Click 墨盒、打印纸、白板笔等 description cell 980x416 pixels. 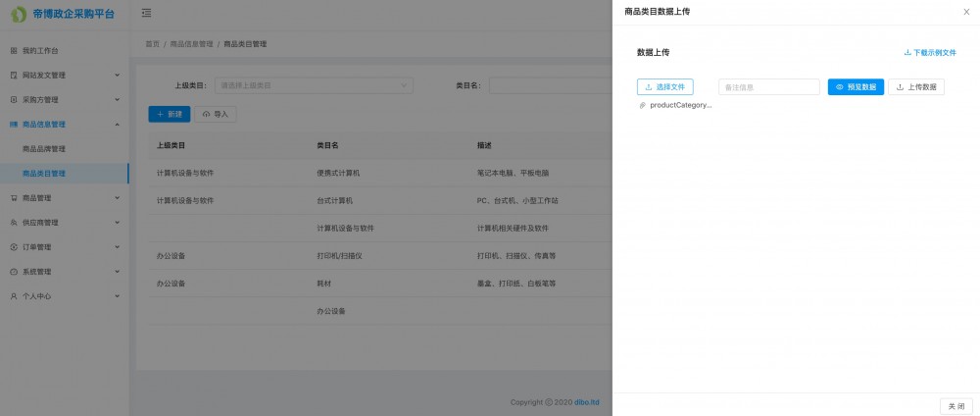516,284
